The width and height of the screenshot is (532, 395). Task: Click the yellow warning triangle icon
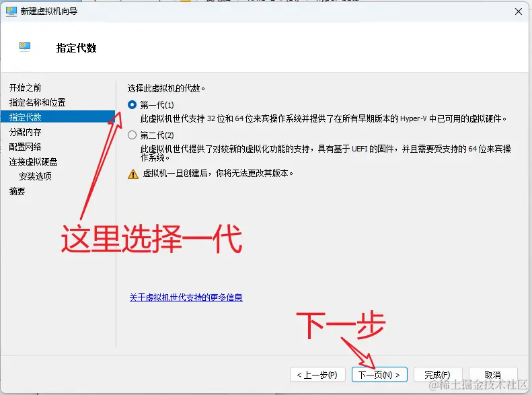(x=133, y=174)
